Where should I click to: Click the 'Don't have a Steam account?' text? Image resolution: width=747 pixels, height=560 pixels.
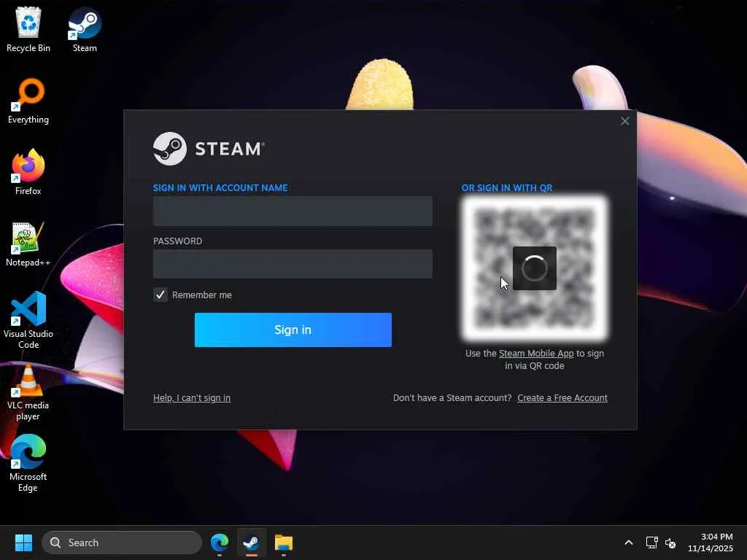pos(452,397)
